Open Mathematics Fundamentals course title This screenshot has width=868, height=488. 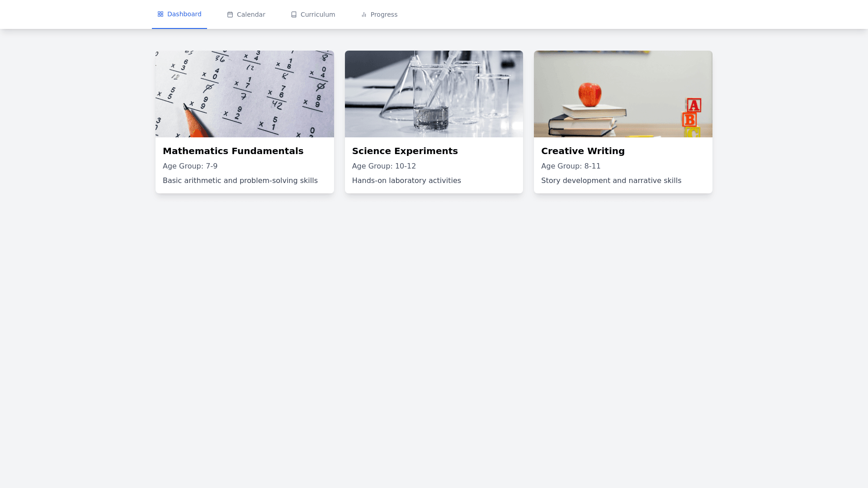coord(233,151)
